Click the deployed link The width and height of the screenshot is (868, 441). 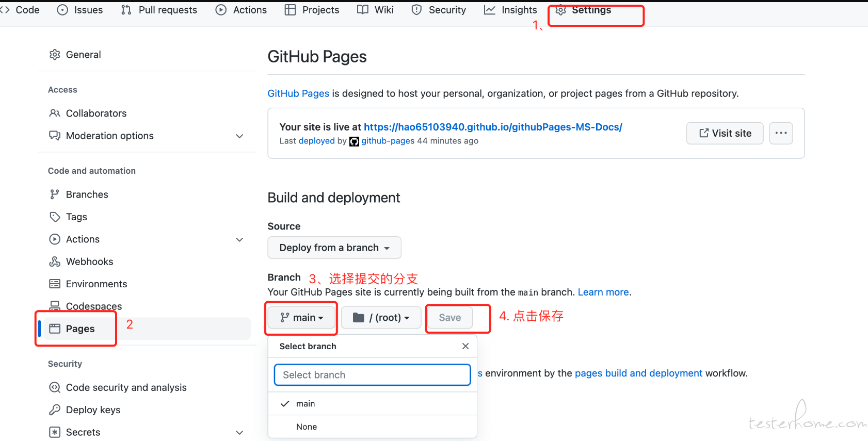coord(316,141)
